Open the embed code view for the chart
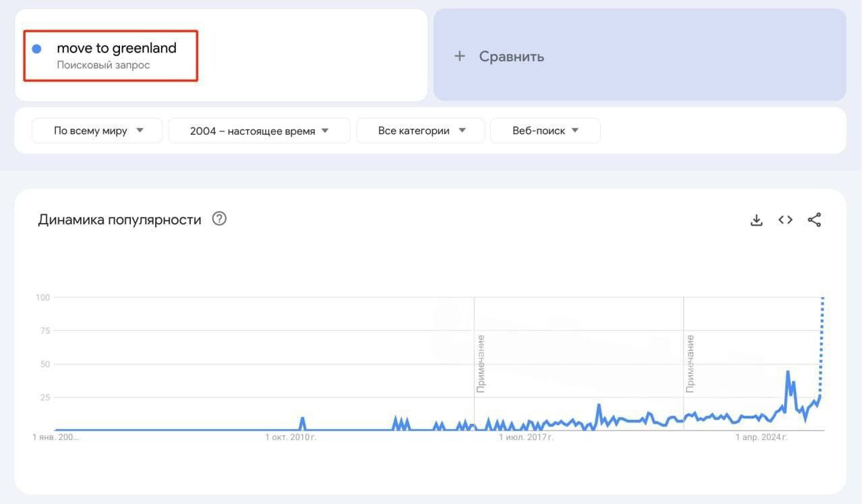Screen dimensions: 863x504 click(x=784, y=219)
